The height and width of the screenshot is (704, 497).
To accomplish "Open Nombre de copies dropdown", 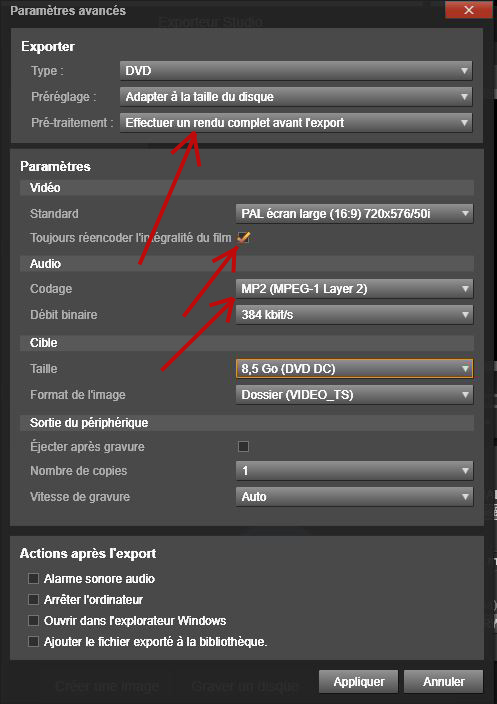I will point(354,471).
